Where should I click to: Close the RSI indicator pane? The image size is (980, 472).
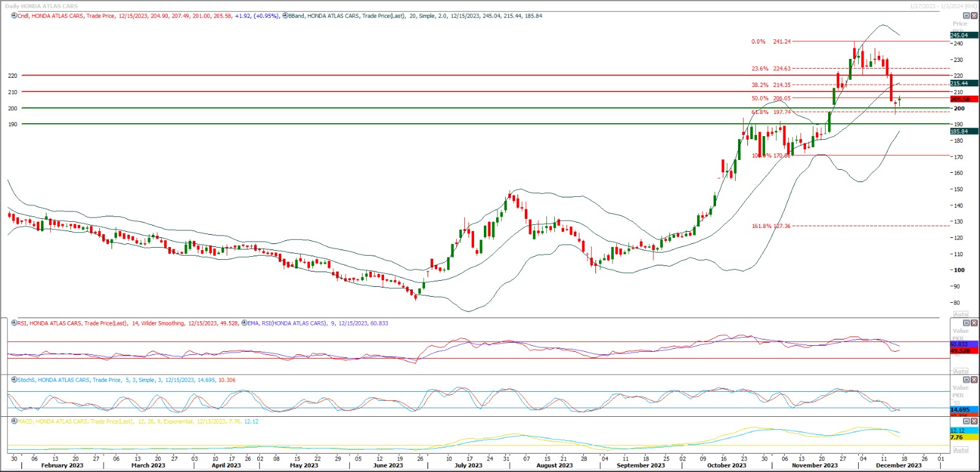pyautogui.click(x=974, y=323)
